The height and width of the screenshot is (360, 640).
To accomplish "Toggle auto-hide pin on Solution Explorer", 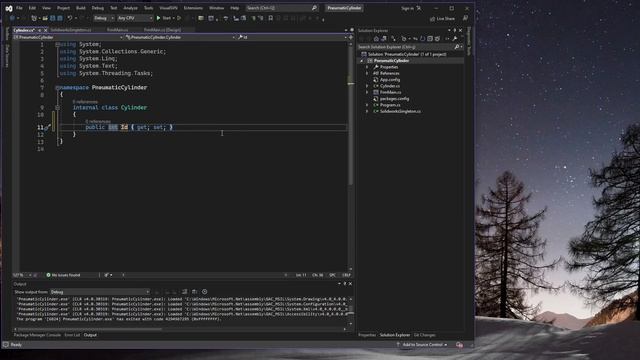I will pos(455,31).
